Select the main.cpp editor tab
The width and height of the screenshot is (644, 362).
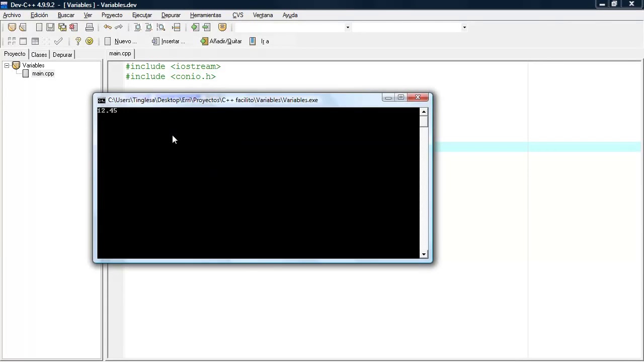pyautogui.click(x=120, y=53)
